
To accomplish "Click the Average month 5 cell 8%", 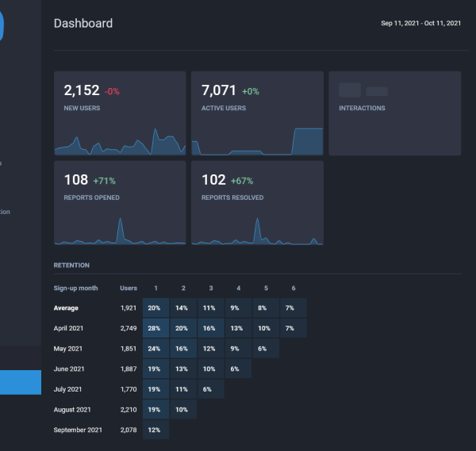I will 266,308.
